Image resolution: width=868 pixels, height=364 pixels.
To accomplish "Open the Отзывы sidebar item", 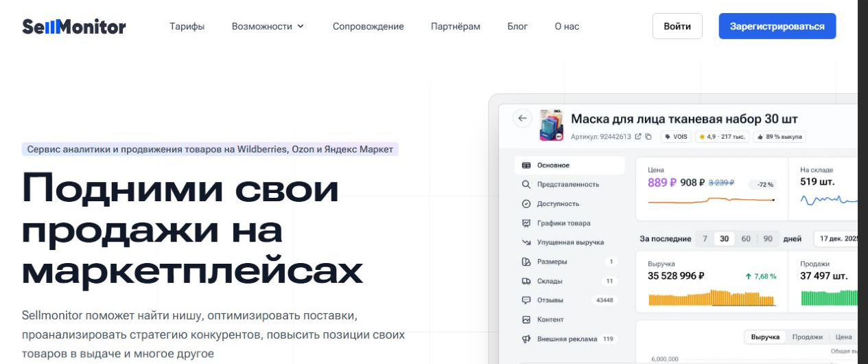I will [x=570, y=300].
